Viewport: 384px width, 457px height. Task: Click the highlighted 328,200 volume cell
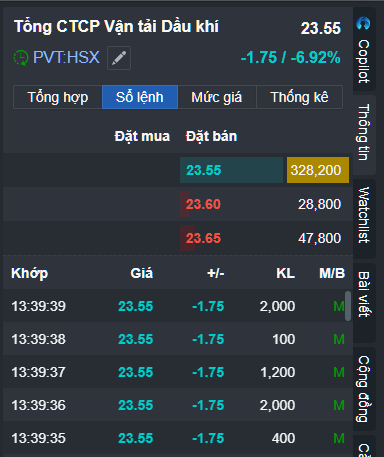[x=318, y=170]
